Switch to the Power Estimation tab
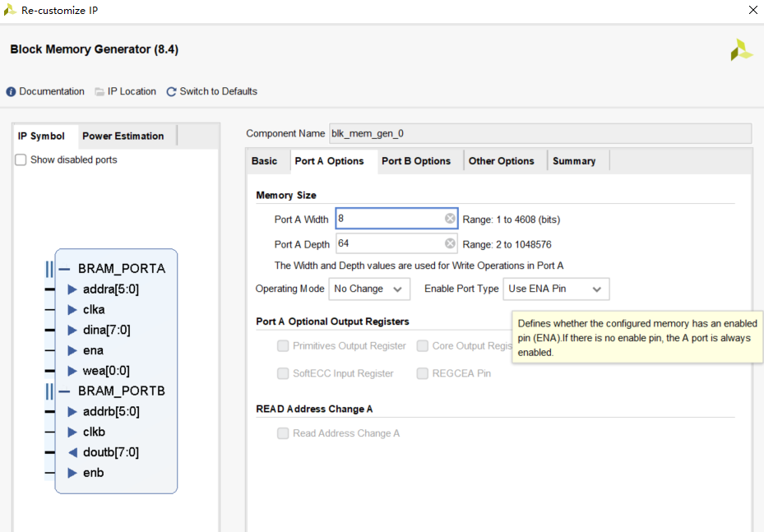The width and height of the screenshot is (764, 532). 123,136
